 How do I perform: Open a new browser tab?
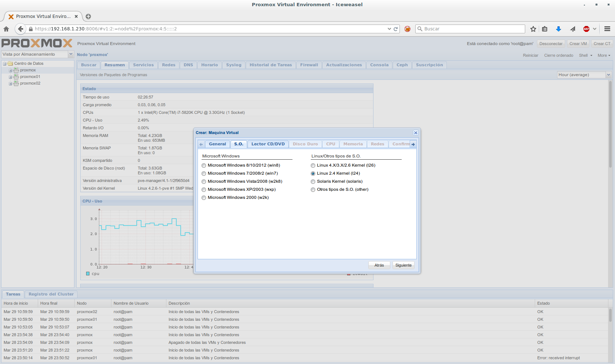click(x=88, y=16)
